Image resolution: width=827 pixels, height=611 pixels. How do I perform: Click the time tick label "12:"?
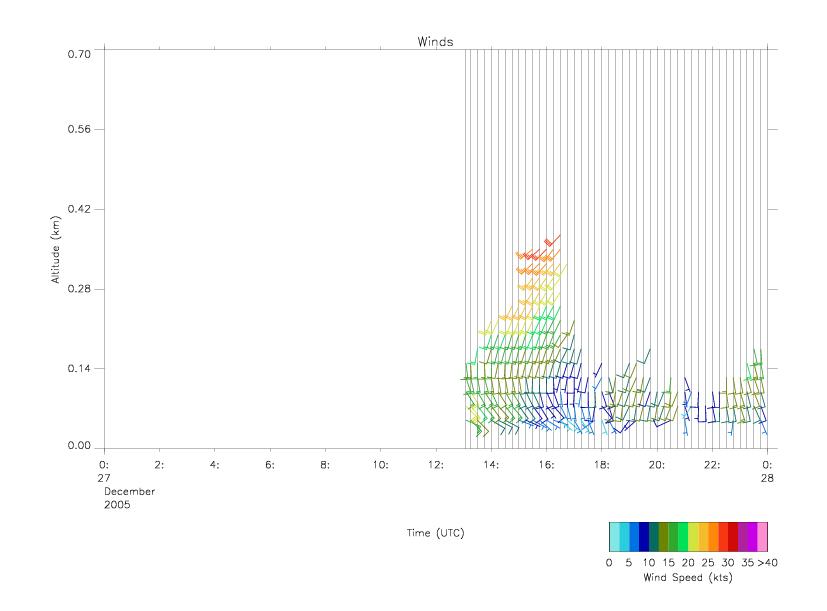(436, 465)
